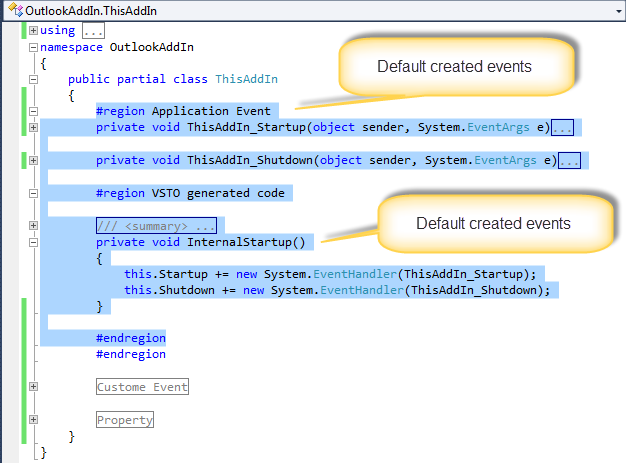This screenshot has height=463, width=626.
Task: Click the ellipsis box after ThisAddIn_Shutdown signature
Action: pyautogui.click(x=569, y=160)
